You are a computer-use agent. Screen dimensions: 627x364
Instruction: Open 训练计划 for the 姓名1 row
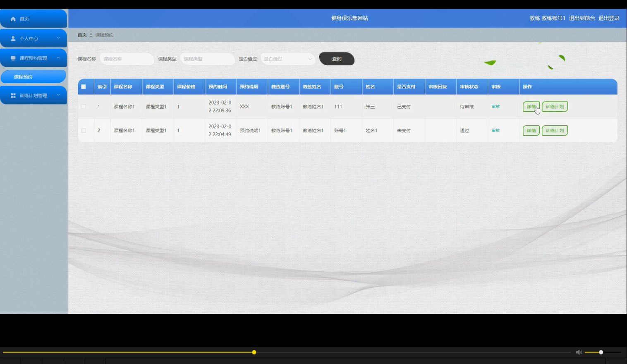tap(555, 131)
